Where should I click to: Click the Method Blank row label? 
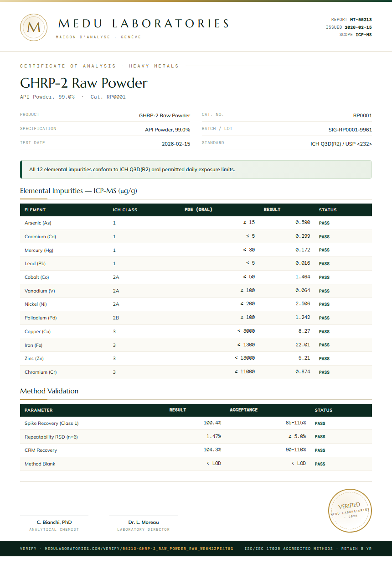40,464
